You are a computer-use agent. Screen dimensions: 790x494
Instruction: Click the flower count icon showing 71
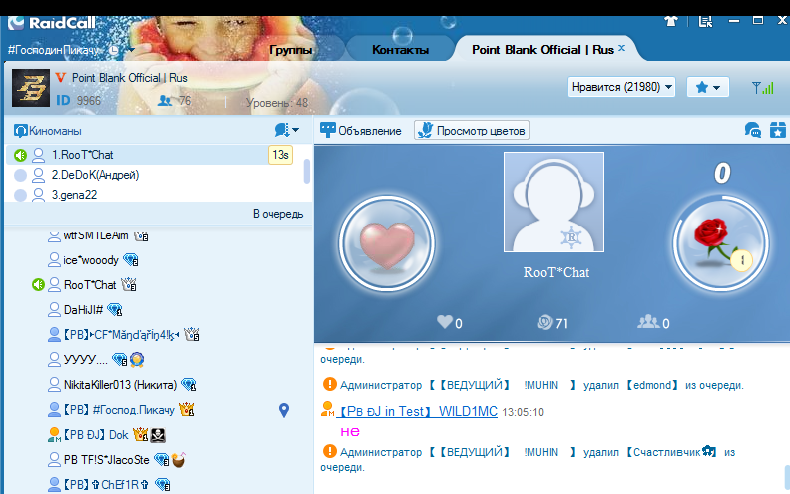tap(545, 322)
